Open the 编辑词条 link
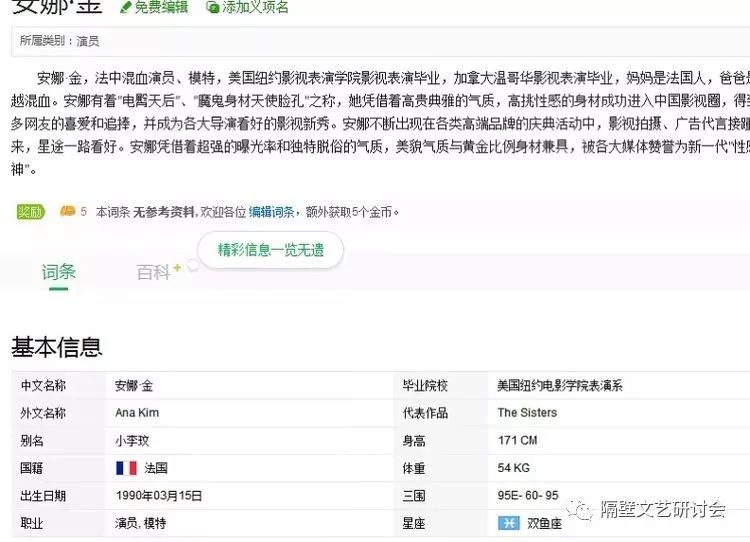The width and height of the screenshot is (750, 542). tap(271, 212)
